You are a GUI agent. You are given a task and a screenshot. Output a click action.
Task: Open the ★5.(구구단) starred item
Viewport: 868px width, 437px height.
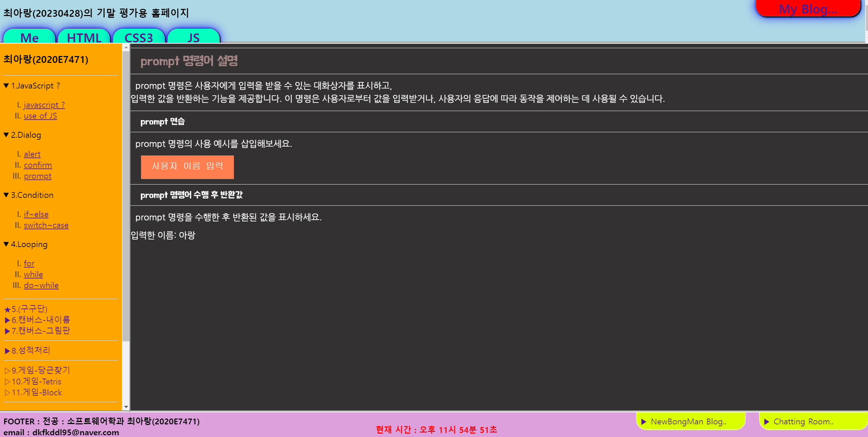pyautogui.click(x=26, y=309)
